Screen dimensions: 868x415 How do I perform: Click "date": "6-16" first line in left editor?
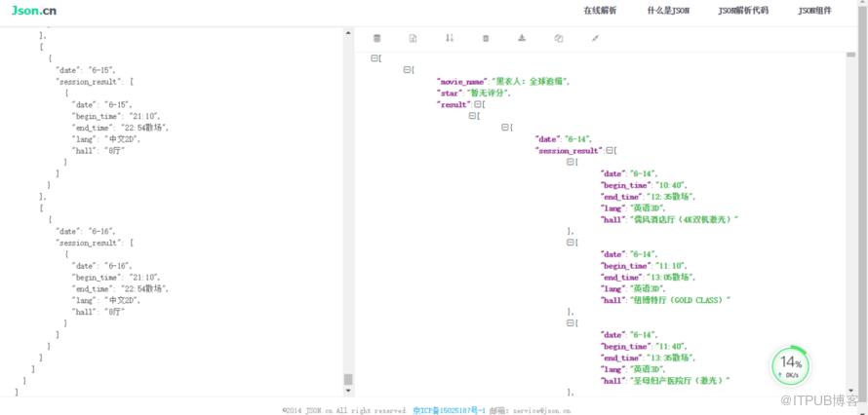pos(86,232)
